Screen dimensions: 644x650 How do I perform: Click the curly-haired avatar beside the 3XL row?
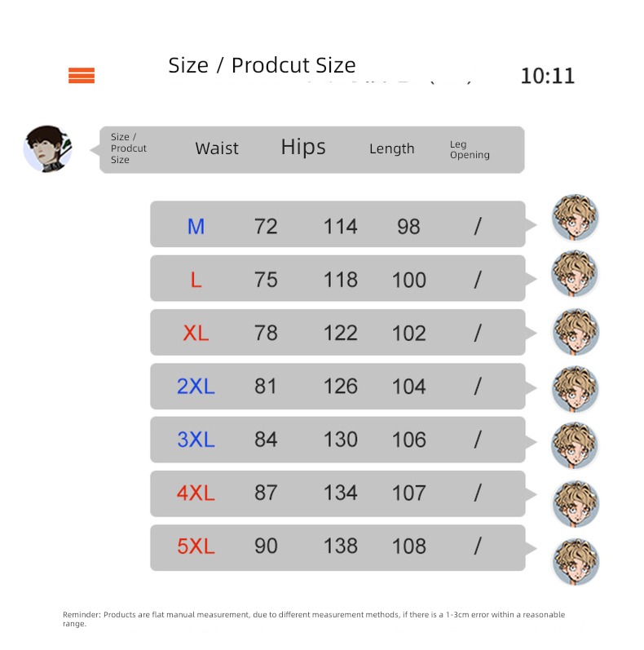pyautogui.click(x=575, y=445)
